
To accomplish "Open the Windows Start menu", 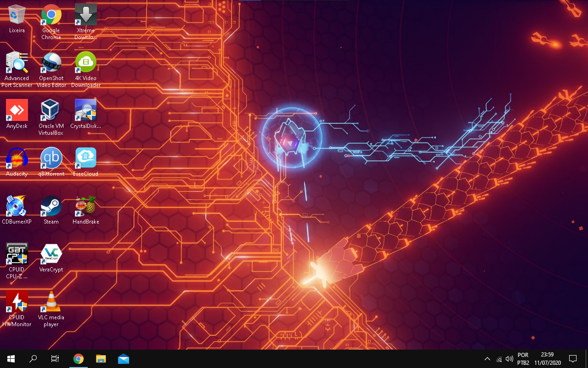I will [11, 359].
